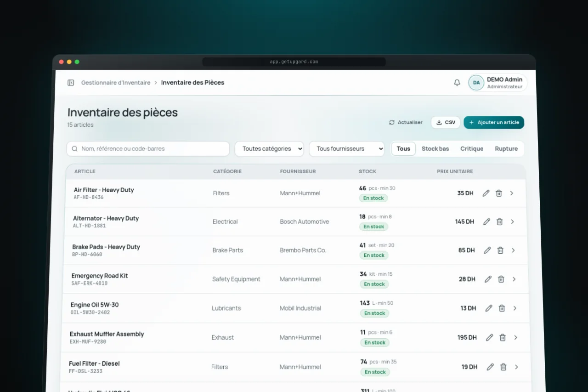Click the ARTICLE column header
Screen dimensions: 588x392
[85, 171]
